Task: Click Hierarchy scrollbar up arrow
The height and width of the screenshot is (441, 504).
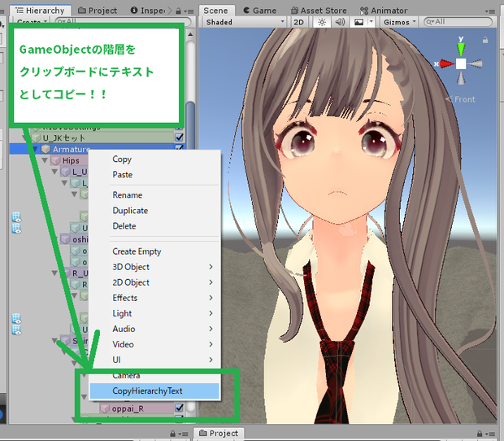Action: pos(190,34)
